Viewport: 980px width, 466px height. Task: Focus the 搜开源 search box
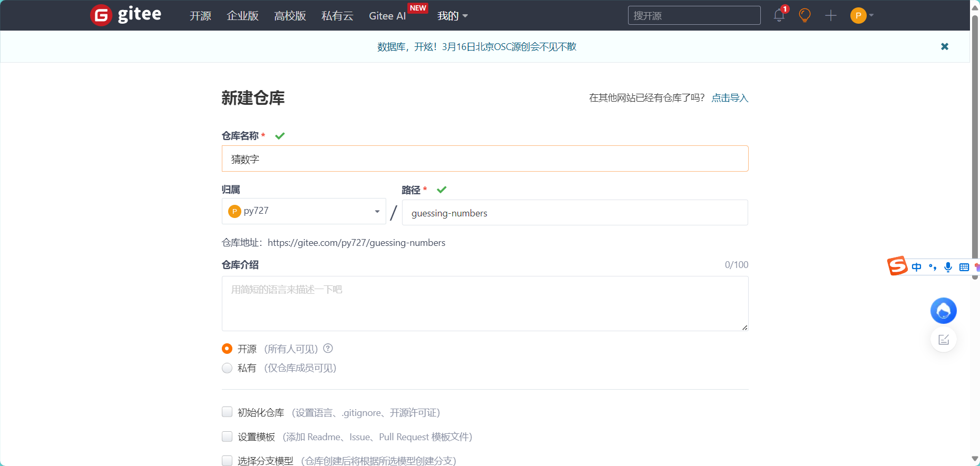(694, 15)
